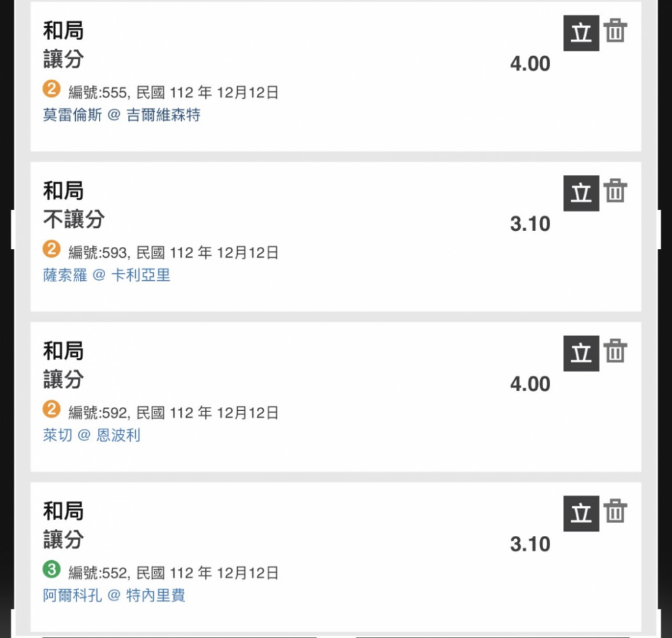
Task: Open match link 莫雷倫斯 @ 吉爾維森特
Action: point(122,115)
